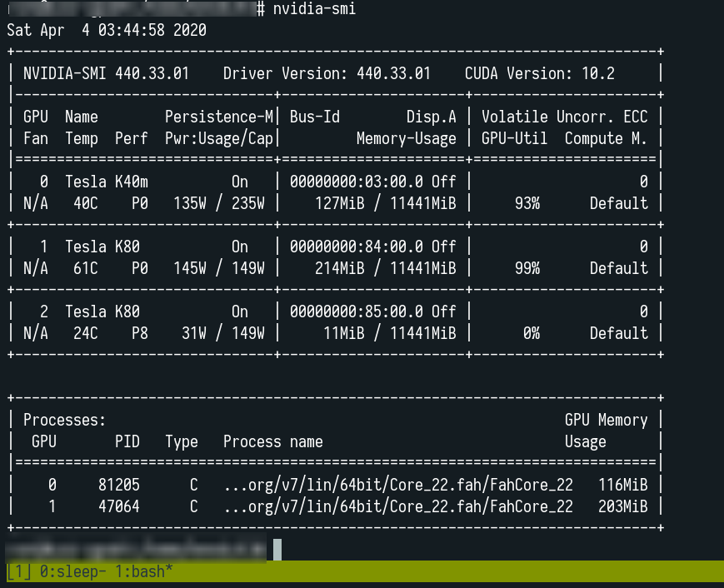Screen dimensions: 724x588
Task: Click the 214MiB / 11441MiB memory usage
Action: [x=386, y=268]
